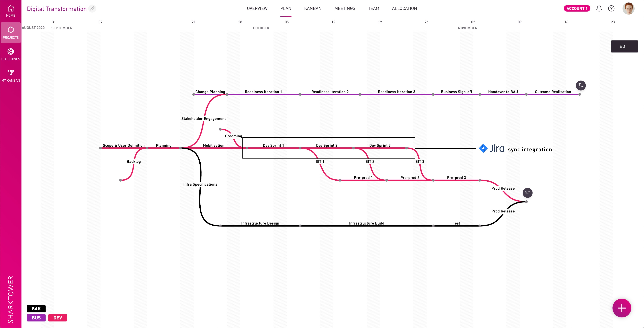Select the Scope & User Definition activity
The width and height of the screenshot is (644, 328).
(x=124, y=145)
